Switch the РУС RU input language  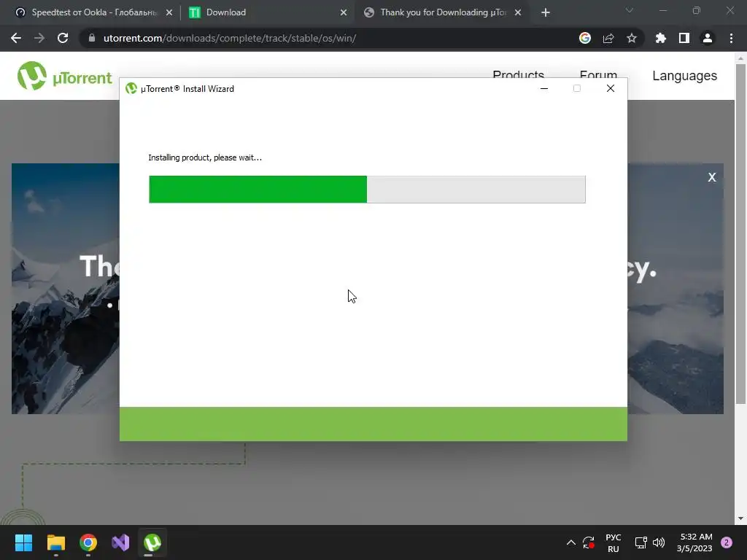pyautogui.click(x=613, y=542)
